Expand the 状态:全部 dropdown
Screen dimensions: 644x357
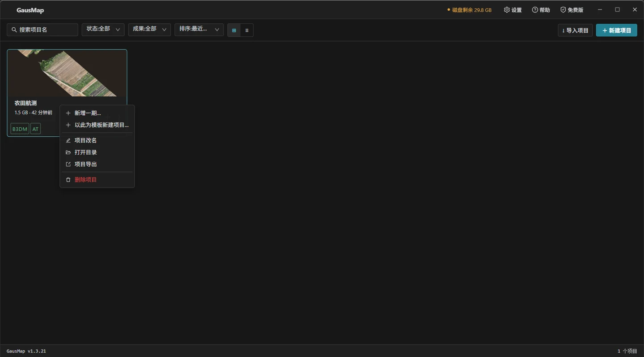coord(103,30)
